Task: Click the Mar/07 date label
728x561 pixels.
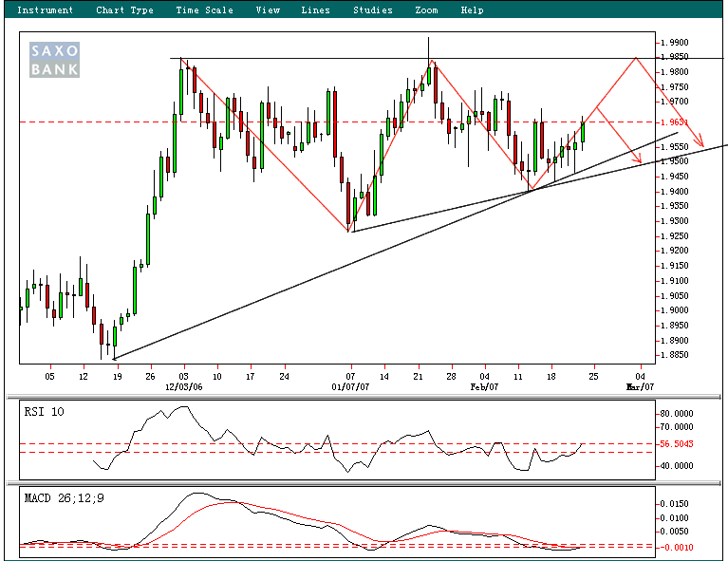Action: click(641, 387)
